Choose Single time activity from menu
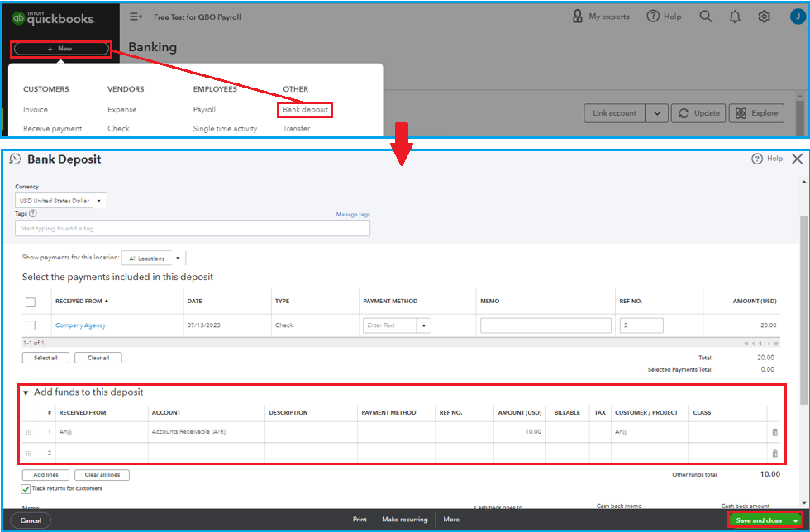Viewport: 810px width, 532px height. tap(225, 129)
